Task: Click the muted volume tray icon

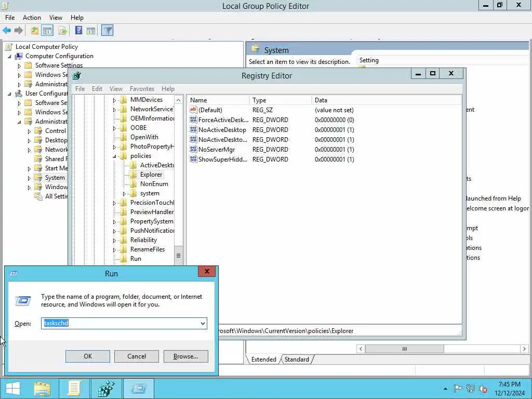Action: [x=484, y=389]
